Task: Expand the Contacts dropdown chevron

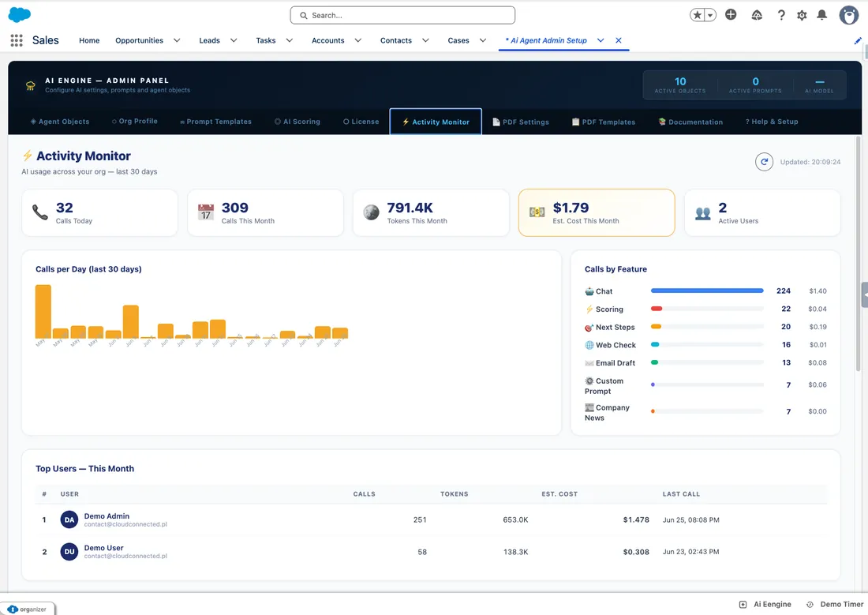Action: pyautogui.click(x=425, y=40)
